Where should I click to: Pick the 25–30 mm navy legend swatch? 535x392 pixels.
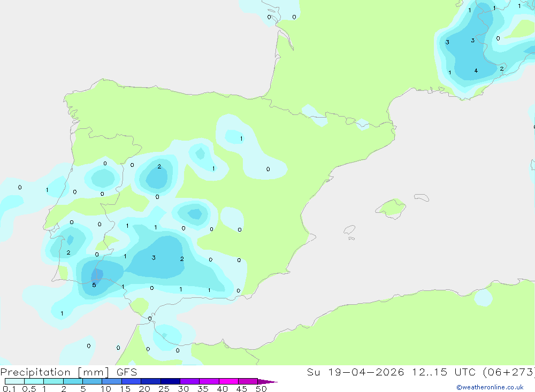click(x=170, y=381)
